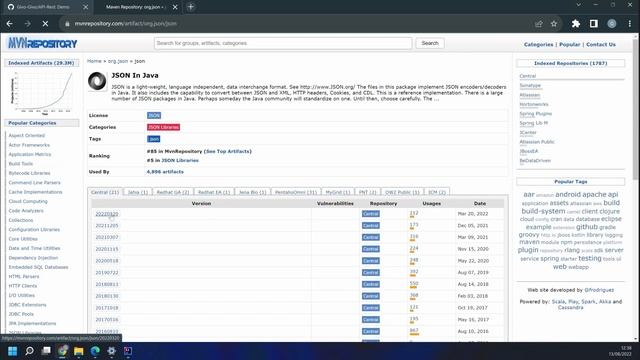Open version 20211205

tap(107, 226)
